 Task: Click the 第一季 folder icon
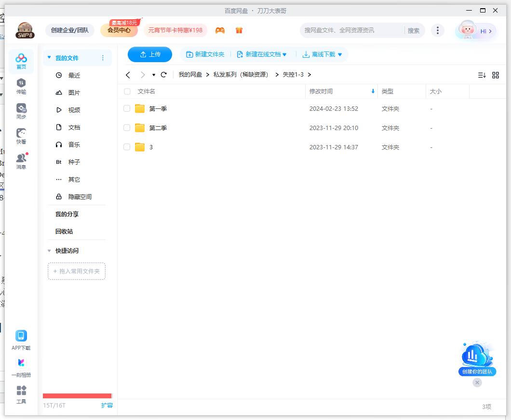pos(140,108)
